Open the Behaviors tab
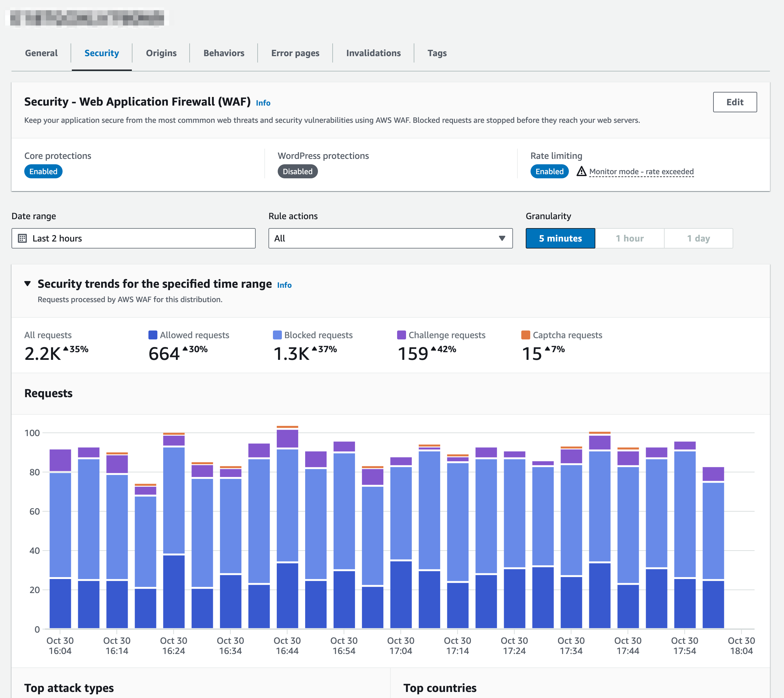This screenshot has width=784, height=698. (224, 53)
